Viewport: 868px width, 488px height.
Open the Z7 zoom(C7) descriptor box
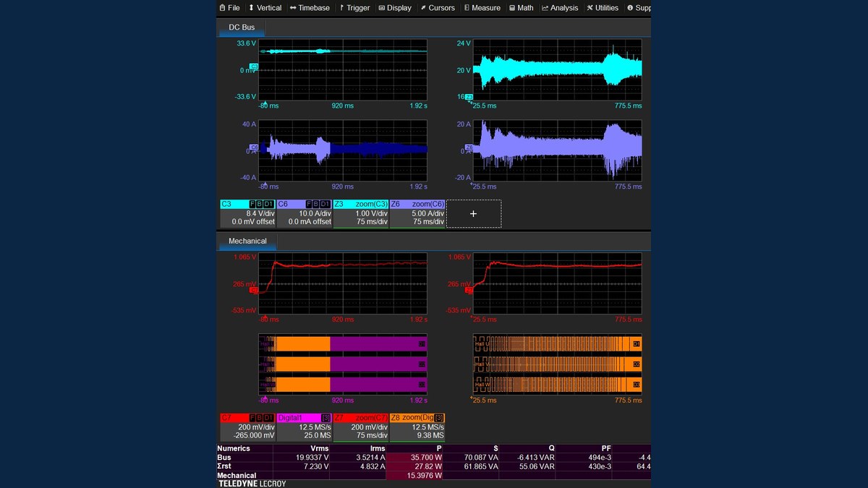(360, 427)
